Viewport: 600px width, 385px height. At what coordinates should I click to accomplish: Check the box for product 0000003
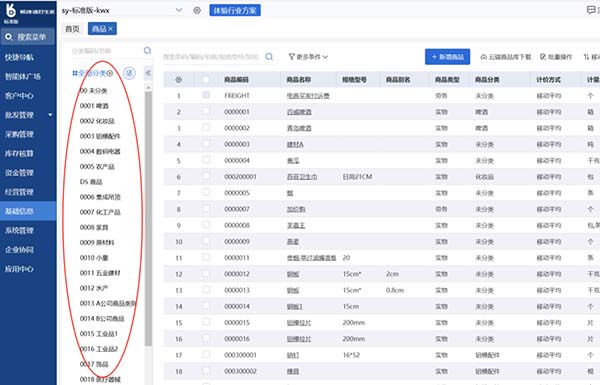(x=206, y=144)
